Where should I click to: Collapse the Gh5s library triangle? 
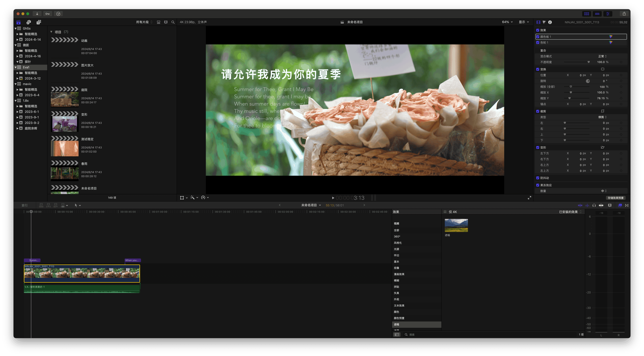(16, 28)
